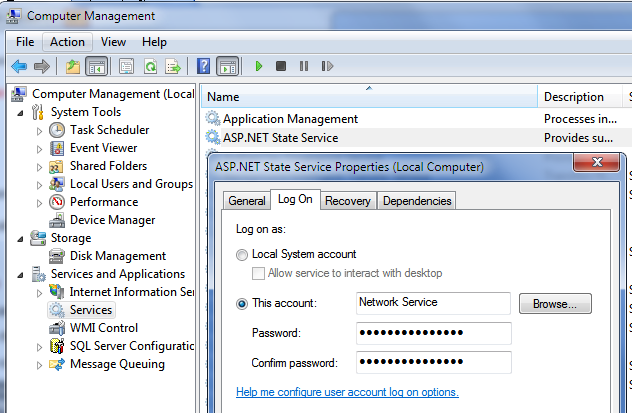The height and width of the screenshot is (413, 632).
Task: Open the View menu
Action: click(113, 42)
